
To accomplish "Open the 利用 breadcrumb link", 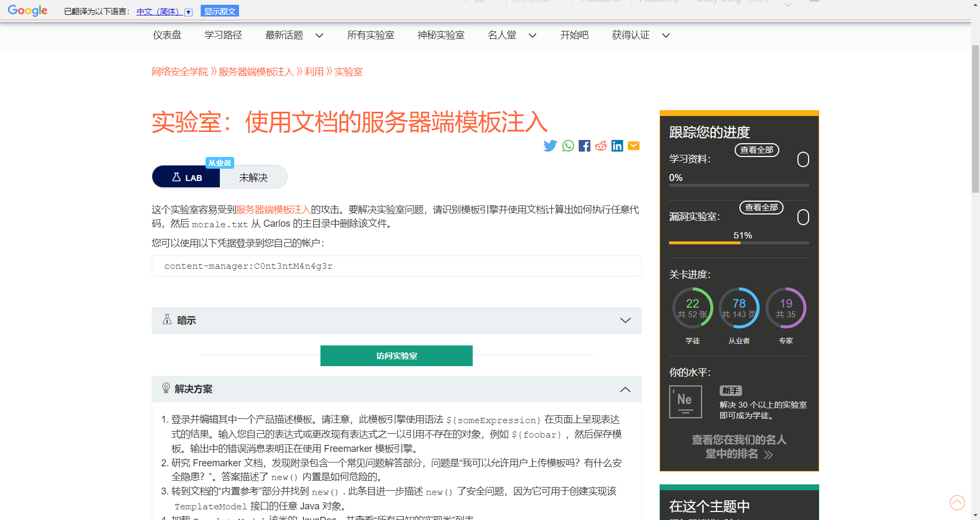I will (x=314, y=72).
